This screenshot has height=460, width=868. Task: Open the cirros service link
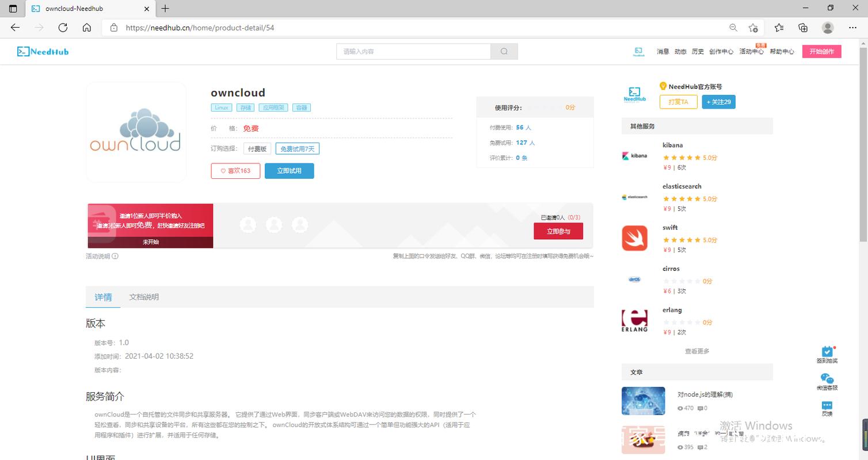point(671,269)
